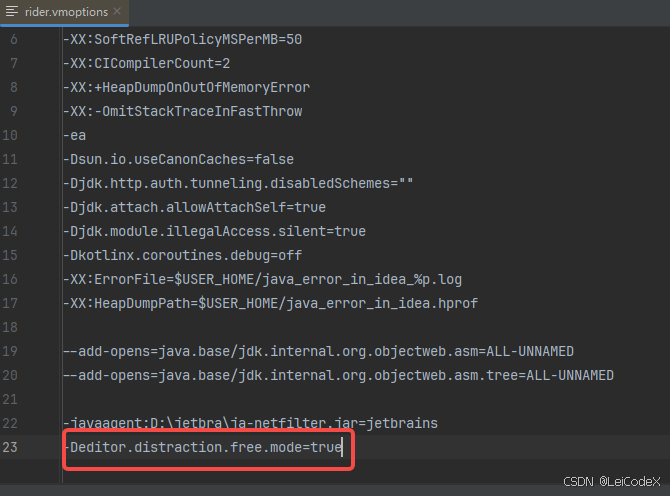The image size is (670, 496).
Task: Click gutter line number 22
Action: pos(10,423)
